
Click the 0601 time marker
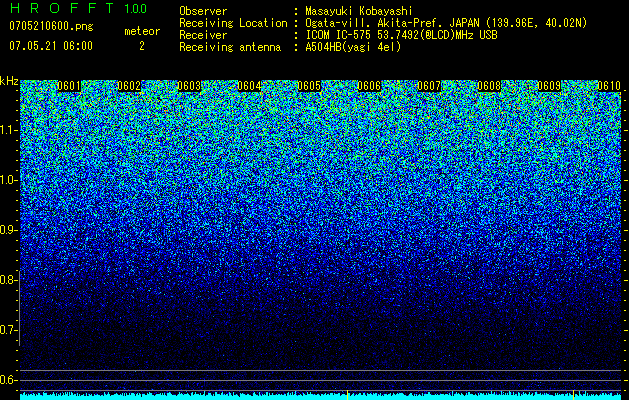[69, 86]
